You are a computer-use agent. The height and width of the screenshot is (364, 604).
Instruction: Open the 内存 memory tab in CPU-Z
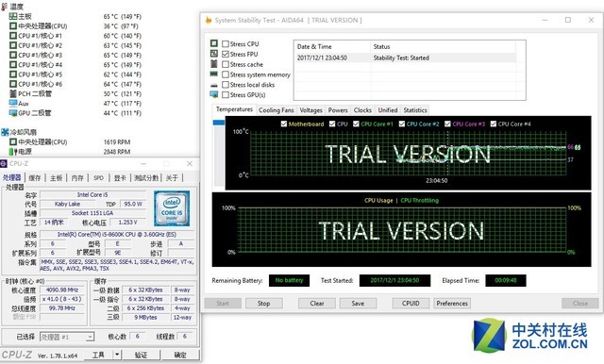[x=77, y=178]
